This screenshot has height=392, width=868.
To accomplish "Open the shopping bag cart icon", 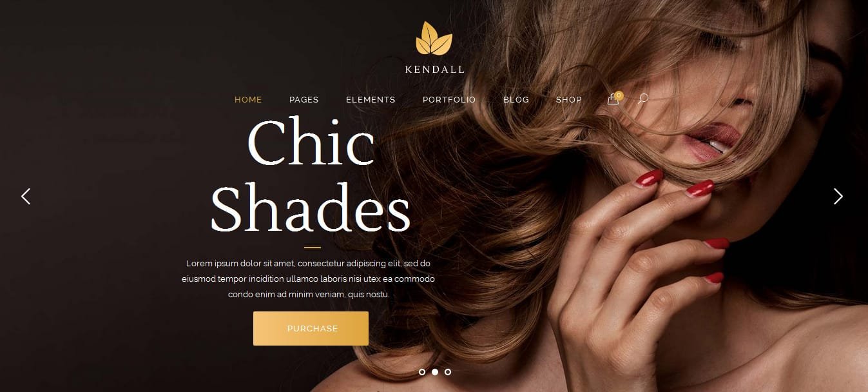I will pyautogui.click(x=613, y=99).
